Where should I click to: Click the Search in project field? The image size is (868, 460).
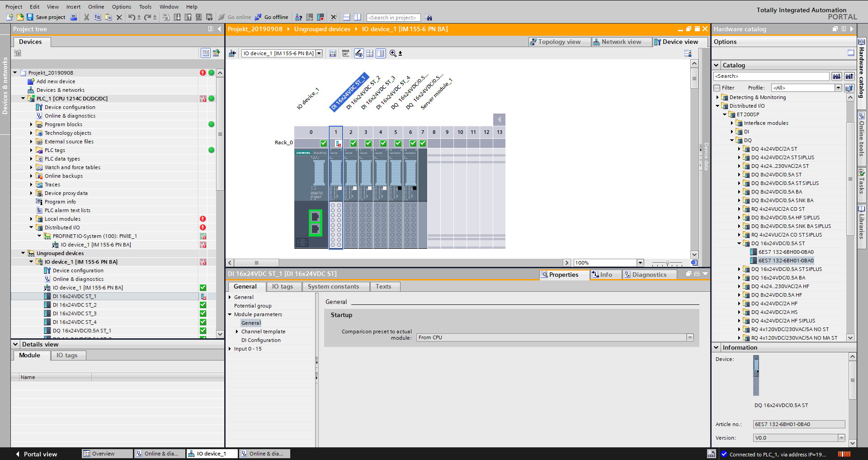tap(394, 18)
